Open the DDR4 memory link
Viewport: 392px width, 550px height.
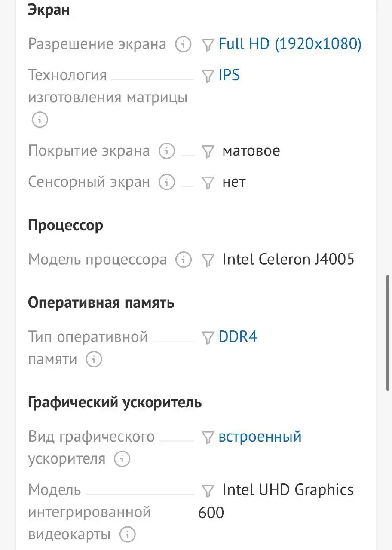(x=238, y=337)
